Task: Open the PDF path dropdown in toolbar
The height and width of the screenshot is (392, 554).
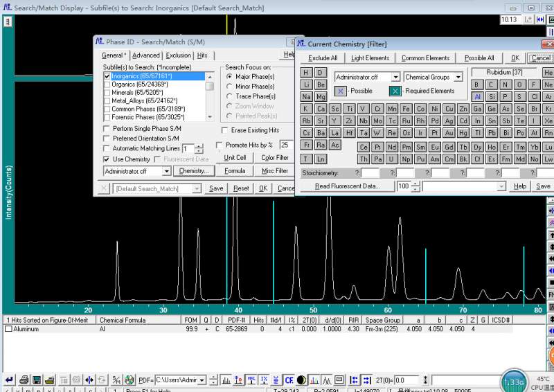Action: (x=202, y=380)
